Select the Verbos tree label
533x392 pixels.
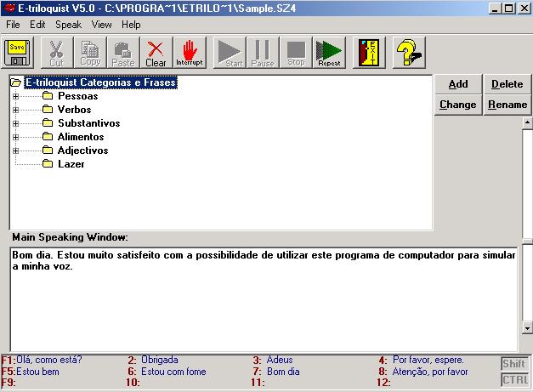coord(75,110)
